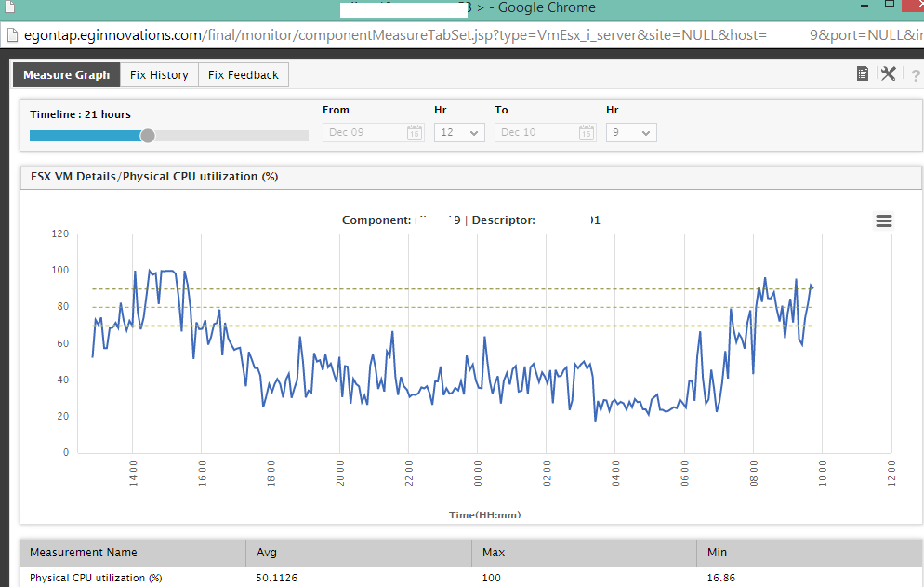Open the chart's hamburger context menu
This screenshot has height=587, width=924.
[883, 220]
